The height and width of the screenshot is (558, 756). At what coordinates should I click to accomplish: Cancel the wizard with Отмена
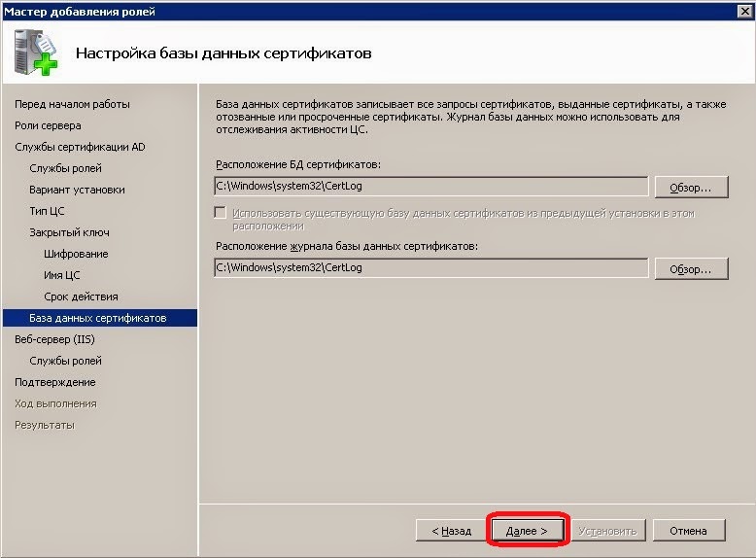click(x=689, y=531)
